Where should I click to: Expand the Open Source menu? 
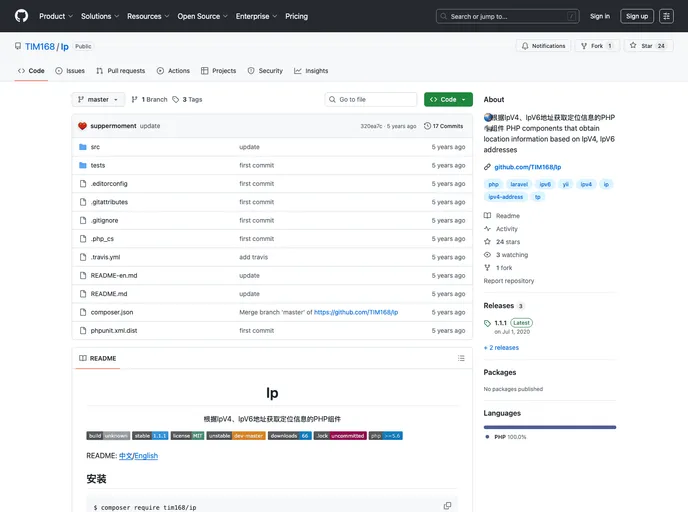pos(202,16)
